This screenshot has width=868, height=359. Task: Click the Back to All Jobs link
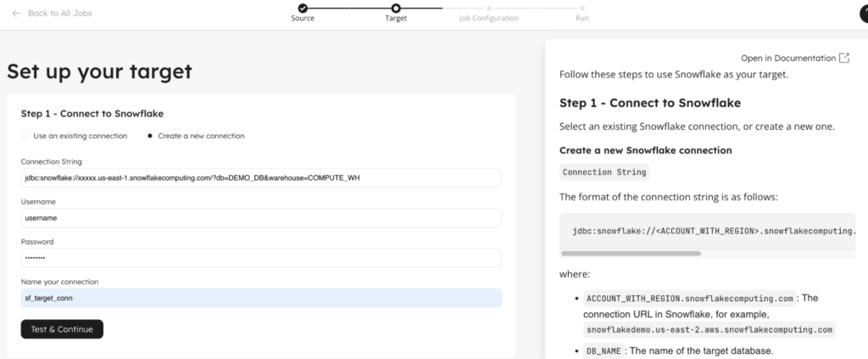(x=59, y=14)
